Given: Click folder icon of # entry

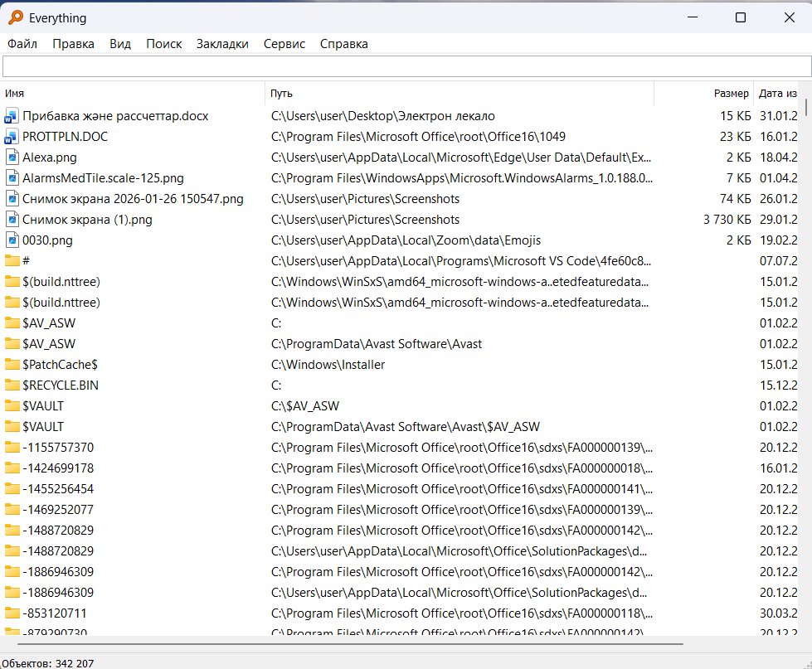Looking at the screenshot, I should coord(12,261).
